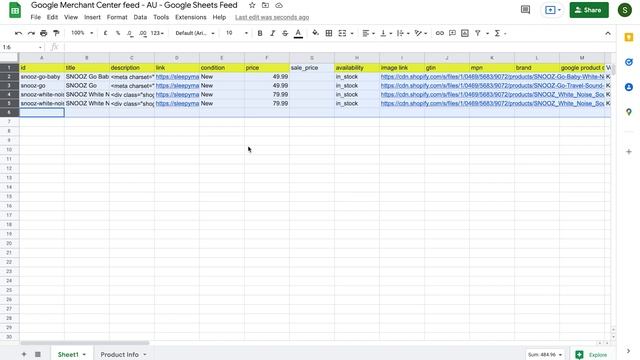This screenshot has width=640, height=360.
Task: Click the Name box cell reference
Action: (22, 47)
